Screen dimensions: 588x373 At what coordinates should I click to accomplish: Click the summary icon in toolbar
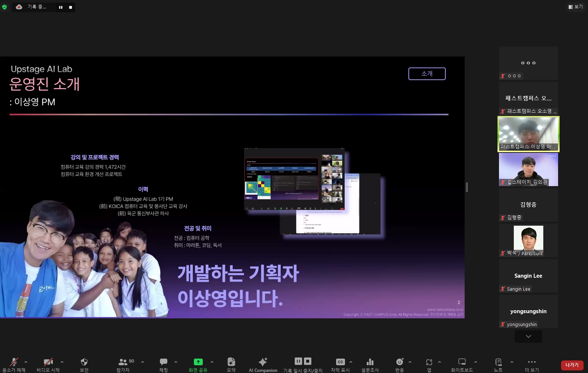coord(231,362)
